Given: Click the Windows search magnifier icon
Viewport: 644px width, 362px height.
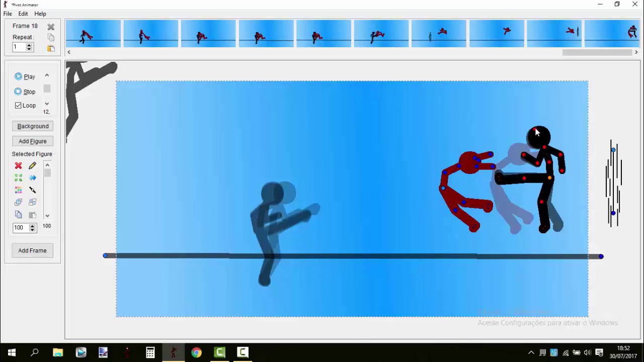Looking at the screenshot, I should [x=35, y=352].
